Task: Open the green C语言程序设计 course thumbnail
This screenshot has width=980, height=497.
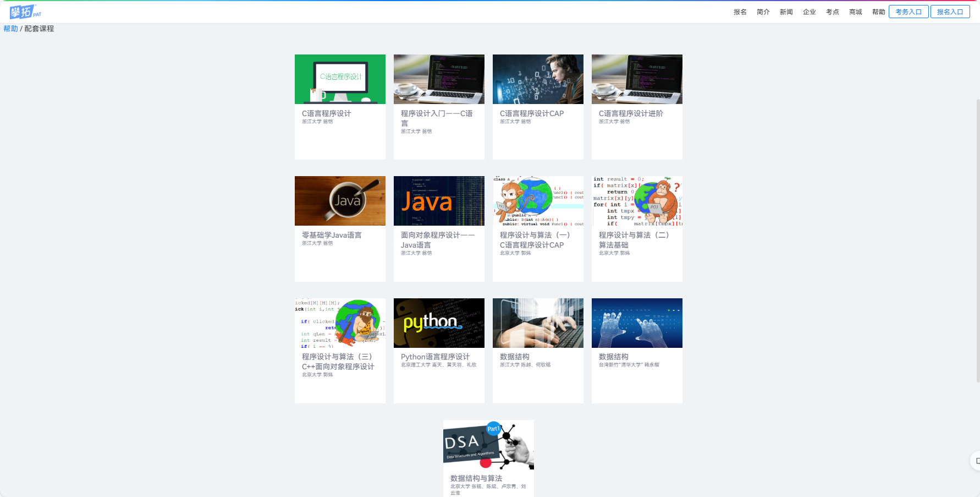Action: click(340, 79)
